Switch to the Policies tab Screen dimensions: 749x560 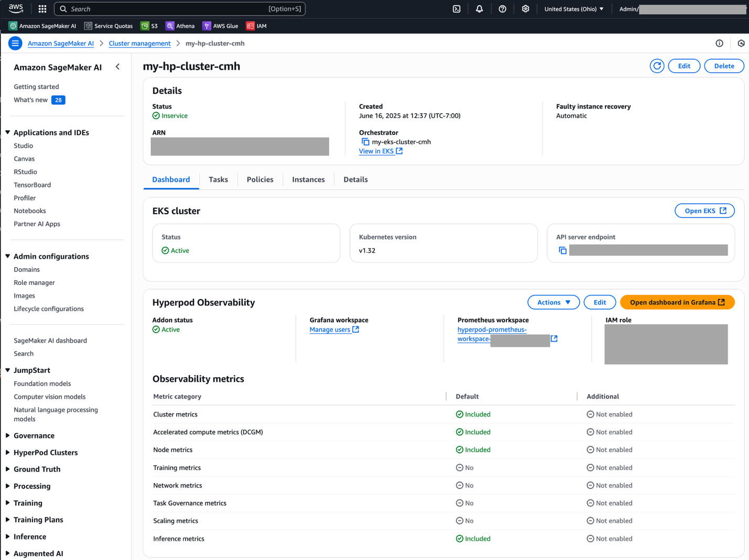pyautogui.click(x=260, y=180)
